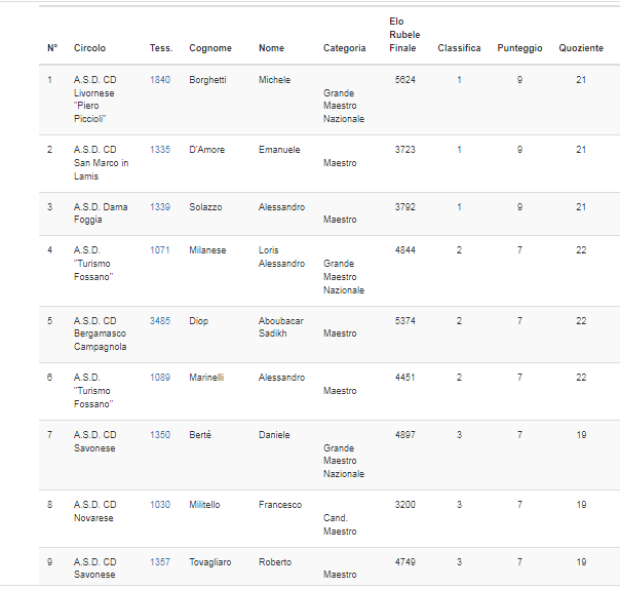The image size is (620, 589).
Task: Click the Circolo column header
Action: coord(89,48)
